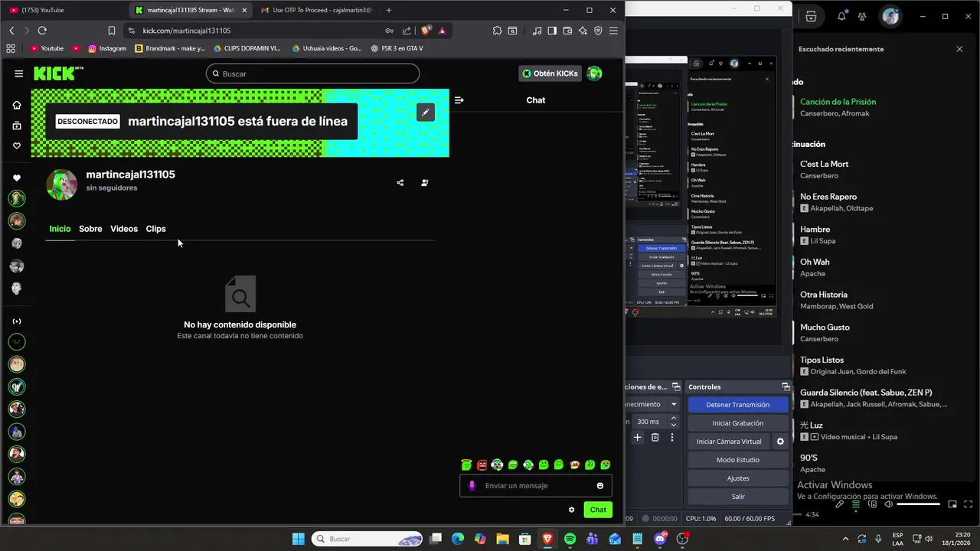Screen dimensions: 980x551
Task: Mute Spotify volume speaker icon
Action: 888,504
